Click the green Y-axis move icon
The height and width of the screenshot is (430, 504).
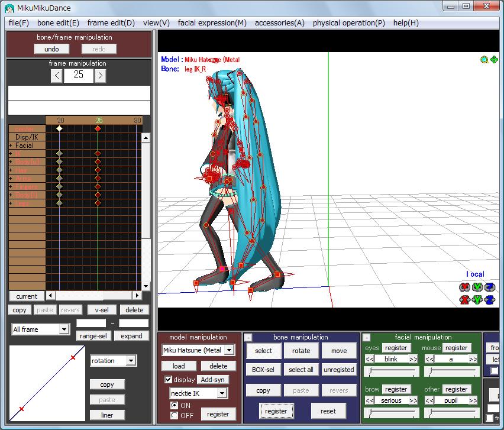pyautogui.click(x=477, y=300)
